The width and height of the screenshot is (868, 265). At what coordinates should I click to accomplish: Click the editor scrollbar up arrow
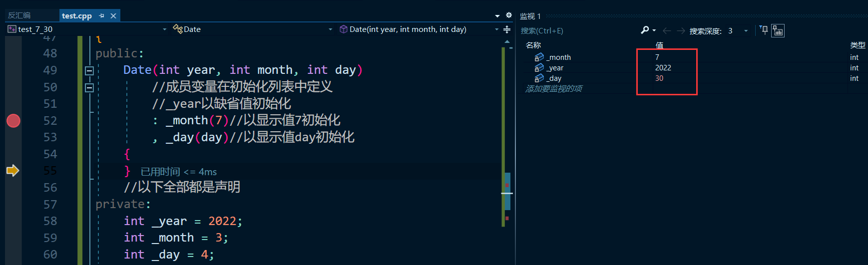[507, 41]
